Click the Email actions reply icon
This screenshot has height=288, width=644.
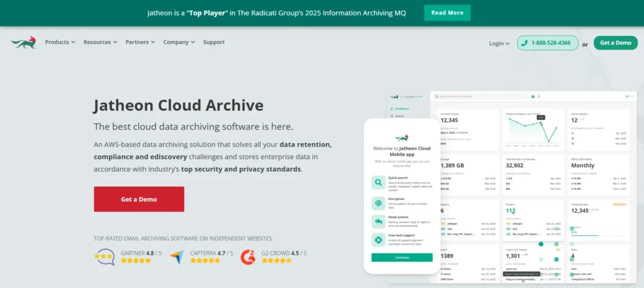(378, 222)
